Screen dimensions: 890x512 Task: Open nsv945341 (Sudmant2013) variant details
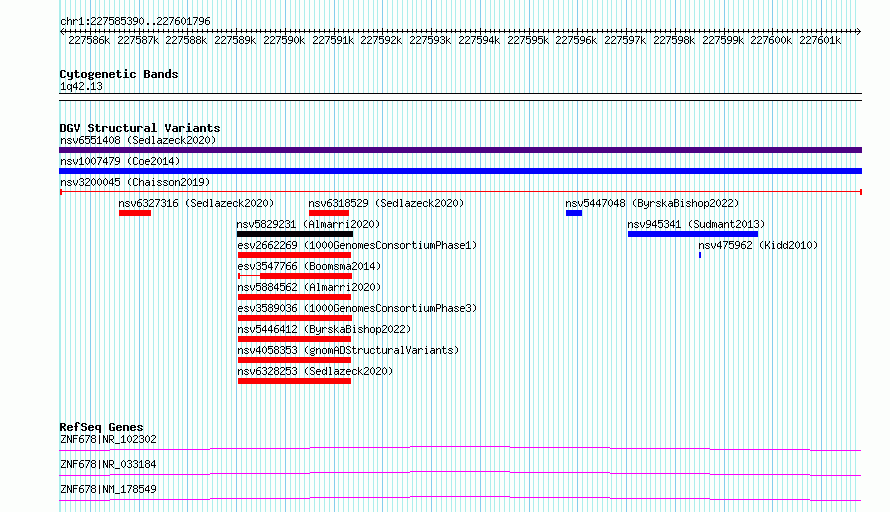[x=696, y=224]
